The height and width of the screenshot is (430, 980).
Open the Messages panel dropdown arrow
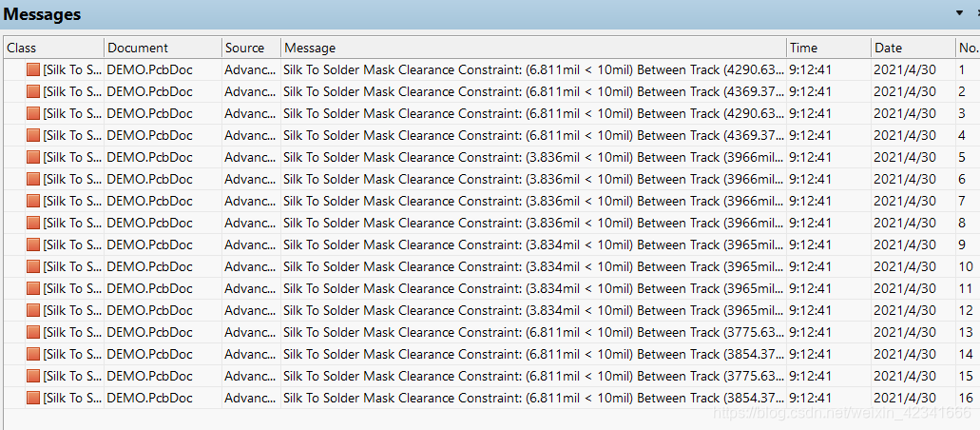pyautogui.click(x=959, y=13)
